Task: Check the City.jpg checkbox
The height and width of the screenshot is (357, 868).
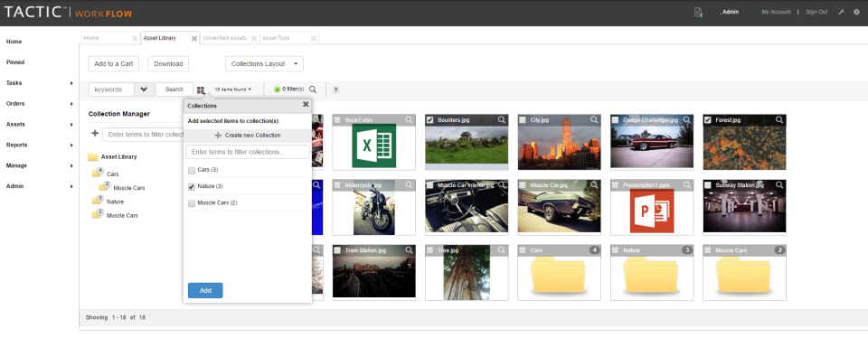Action: click(523, 119)
